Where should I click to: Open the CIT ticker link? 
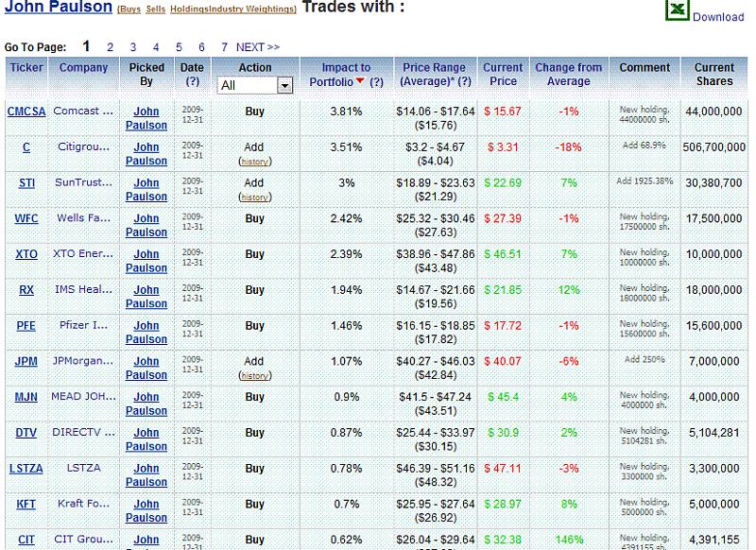click(x=26, y=540)
